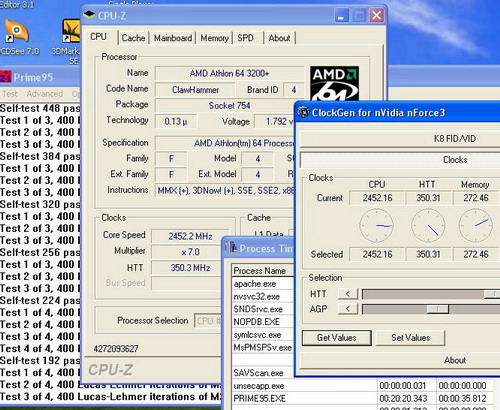Minimize the CPU-Z window
Screen dimensions: 500x410
pyautogui.click(x=341, y=16)
